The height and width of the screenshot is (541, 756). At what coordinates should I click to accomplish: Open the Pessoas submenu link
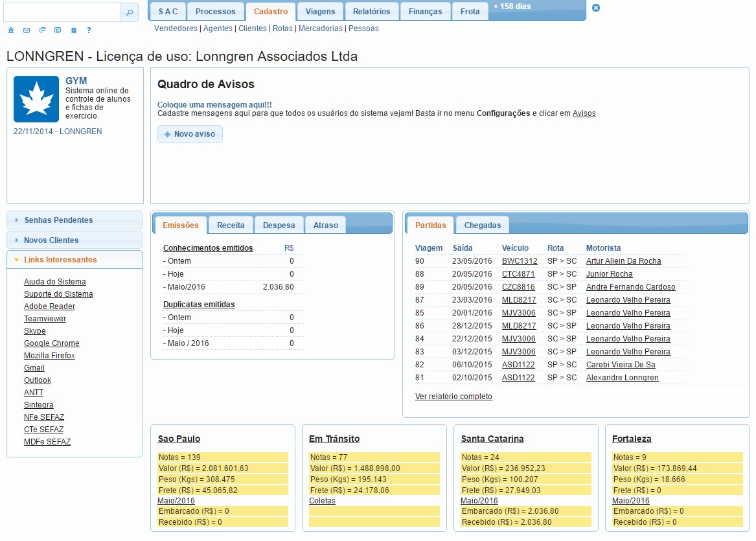(x=363, y=29)
